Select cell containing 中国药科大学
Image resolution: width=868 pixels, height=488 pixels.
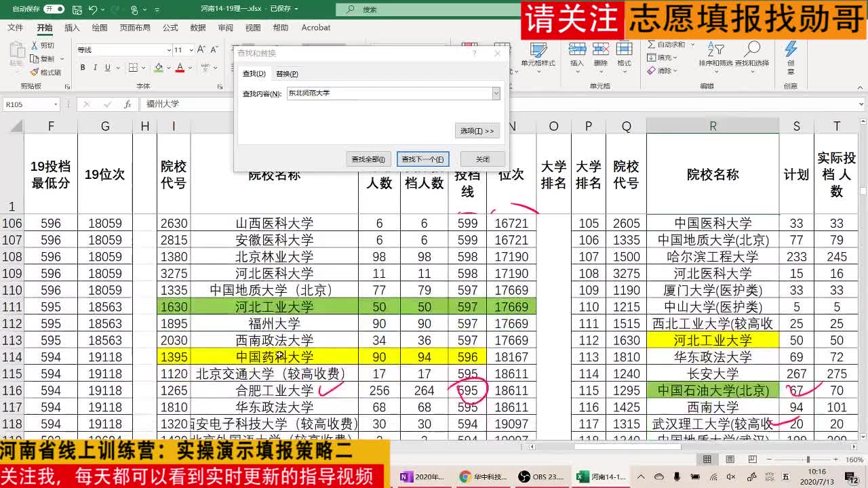coord(274,357)
